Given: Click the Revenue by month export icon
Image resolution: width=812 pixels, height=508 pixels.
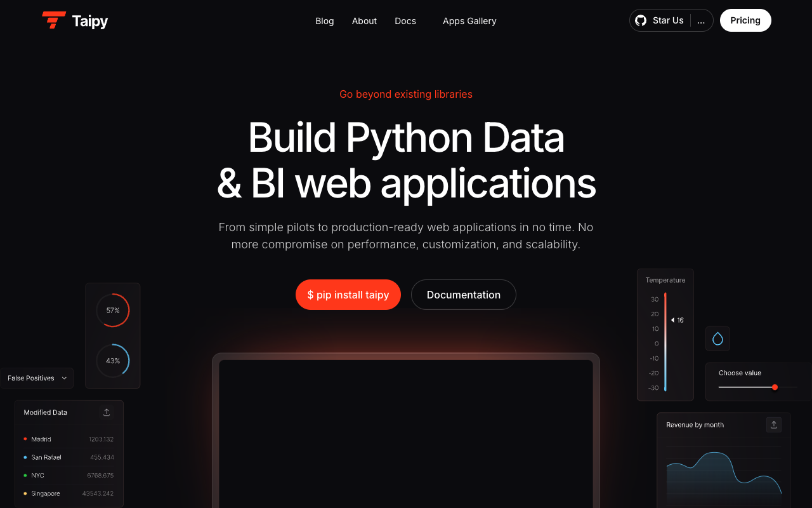Looking at the screenshot, I should coord(774,425).
